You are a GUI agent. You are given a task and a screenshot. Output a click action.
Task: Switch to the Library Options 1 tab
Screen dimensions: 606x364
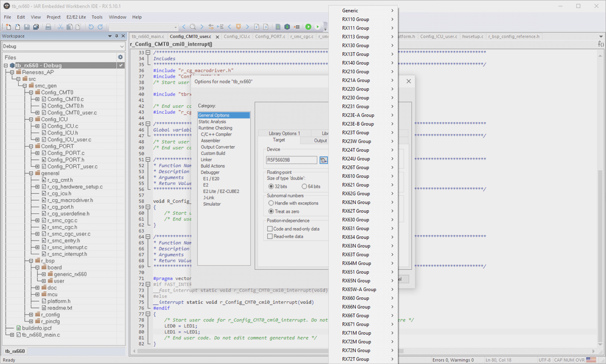pos(285,133)
